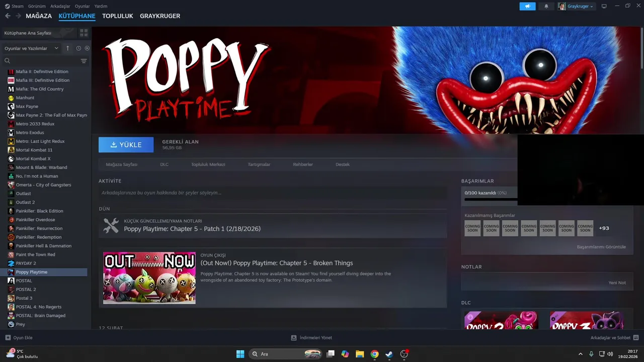Click the Manhunt game icon
This screenshot has width=644, height=362.
pyautogui.click(x=11, y=98)
